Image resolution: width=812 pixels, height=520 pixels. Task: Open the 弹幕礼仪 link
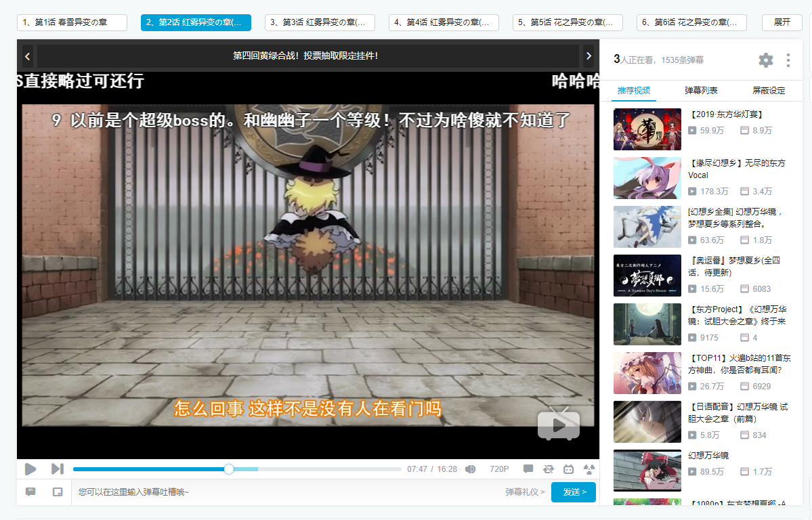tap(525, 492)
